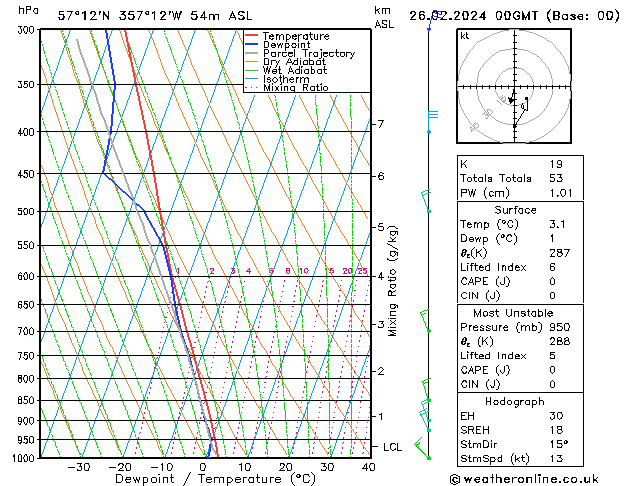The width and height of the screenshot is (629, 486).
Task: Click the 1000 hPa pressure label
Action: click(25, 458)
